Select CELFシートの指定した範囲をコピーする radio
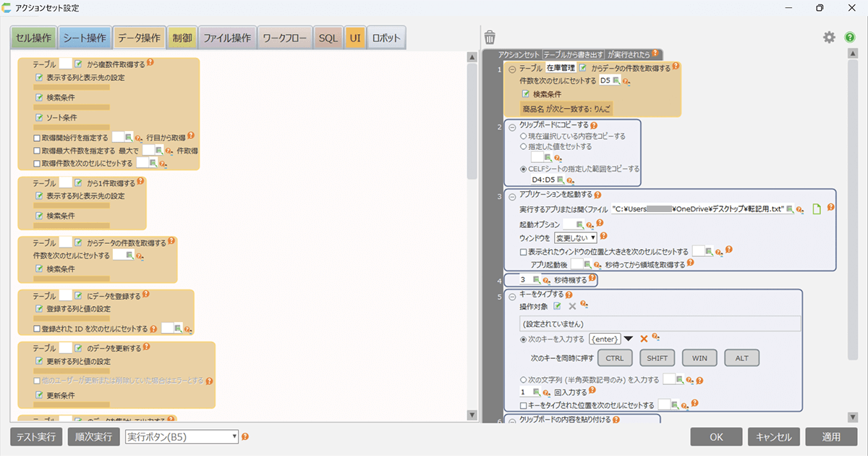Screen dimensions: 868x456 (523, 169)
